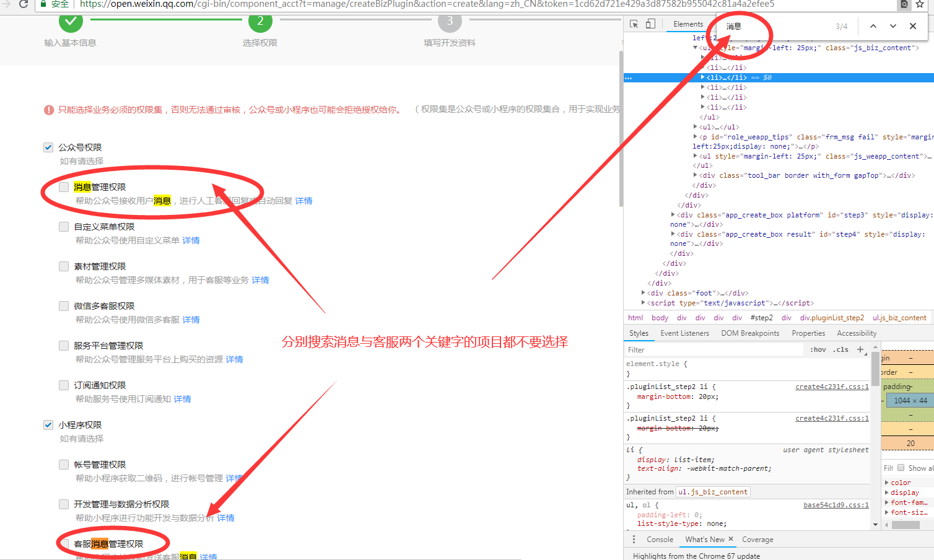The height and width of the screenshot is (560, 934).
Task: Uncheck the 公众号权限 checkbox
Action: 48,147
